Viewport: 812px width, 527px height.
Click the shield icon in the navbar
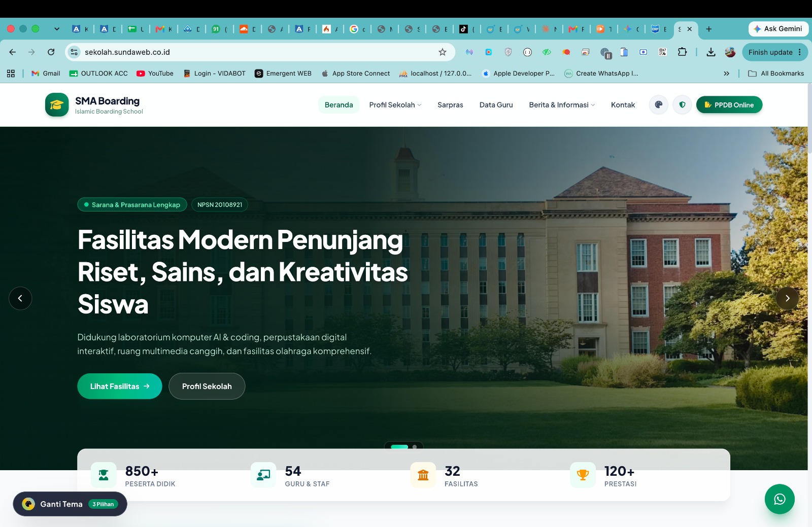(x=683, y=105)
